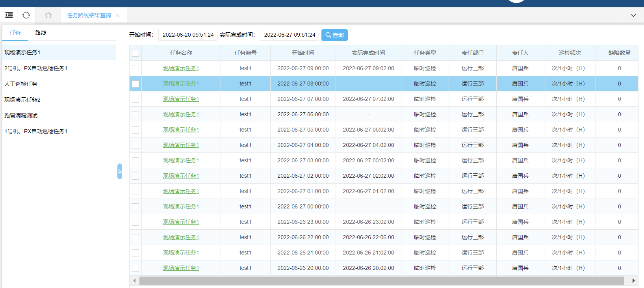The image size is (644, 288).
Task: Select 现场演示任务2 in list
Action: tap(59, 100)
